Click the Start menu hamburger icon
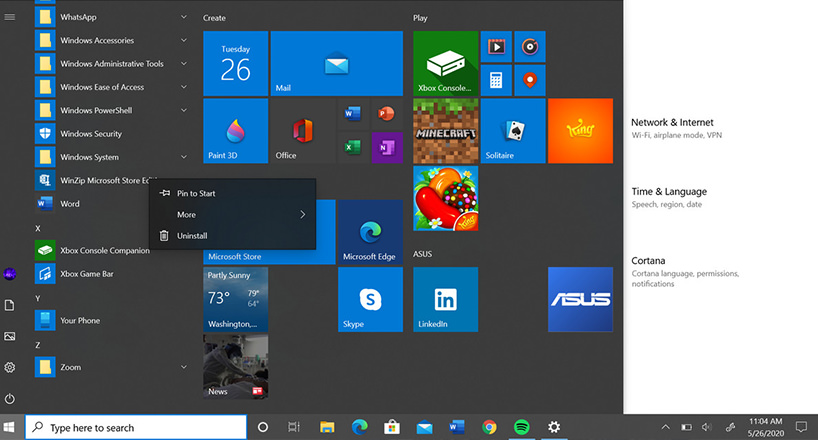This screenshot has width=818, height=440. [9, 17]
